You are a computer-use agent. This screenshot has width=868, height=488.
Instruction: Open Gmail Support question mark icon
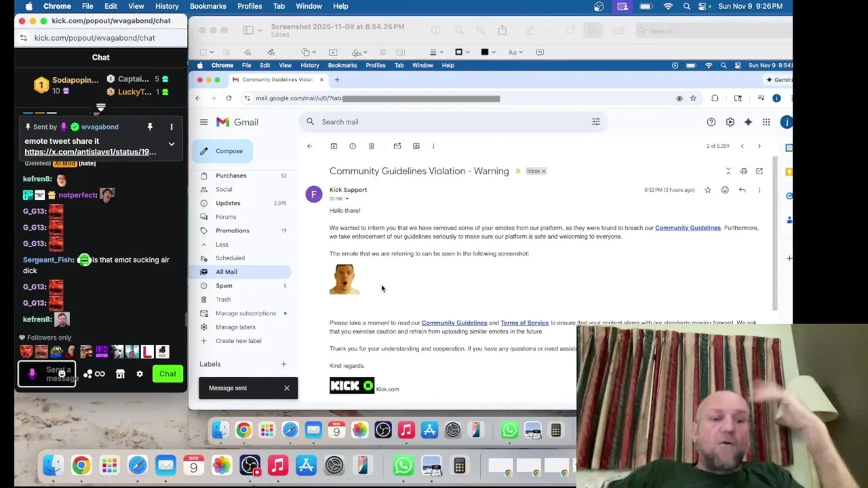tap(711, 122)
